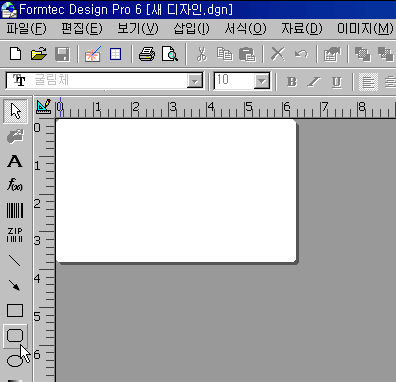
Task: Toggle align left
Action: click(368, 82)
